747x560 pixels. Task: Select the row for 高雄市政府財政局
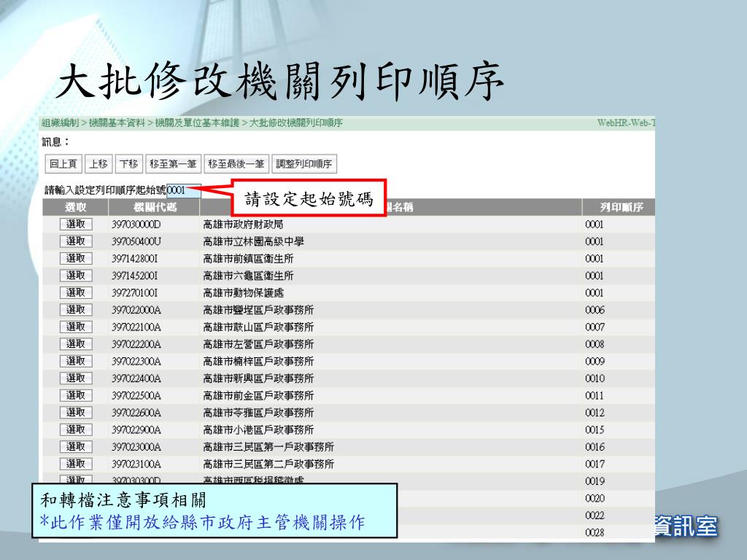pos(76,224)
